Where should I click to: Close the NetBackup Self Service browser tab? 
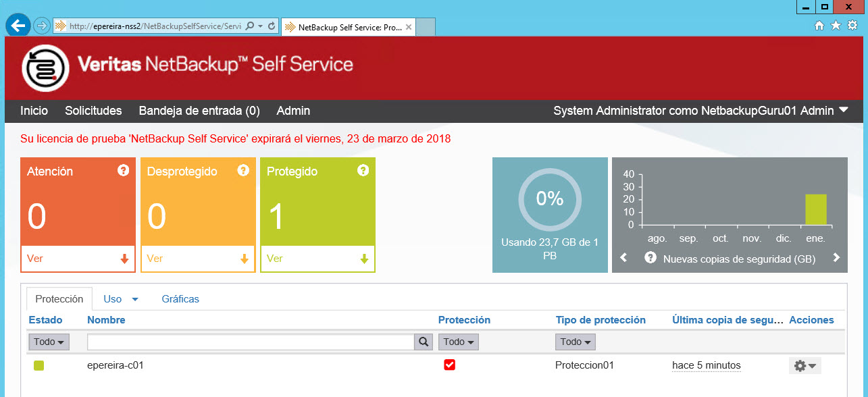click(409, 28)
